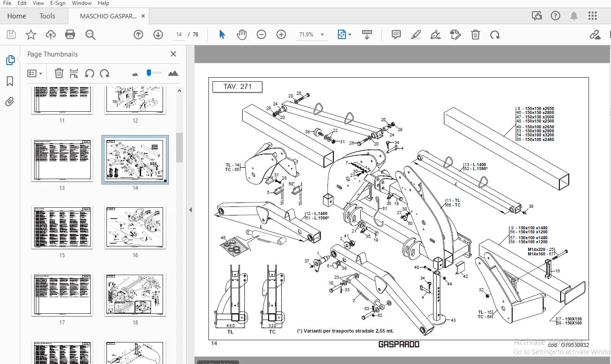The width and height of the screenshot is (611, 364).
Task: Close the Page Thumbnails panel
Action: [173, 54]
